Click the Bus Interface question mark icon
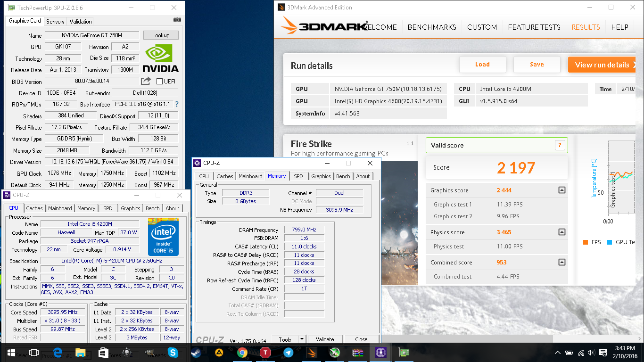Screen dimensions: 644x362 [177, 104]
